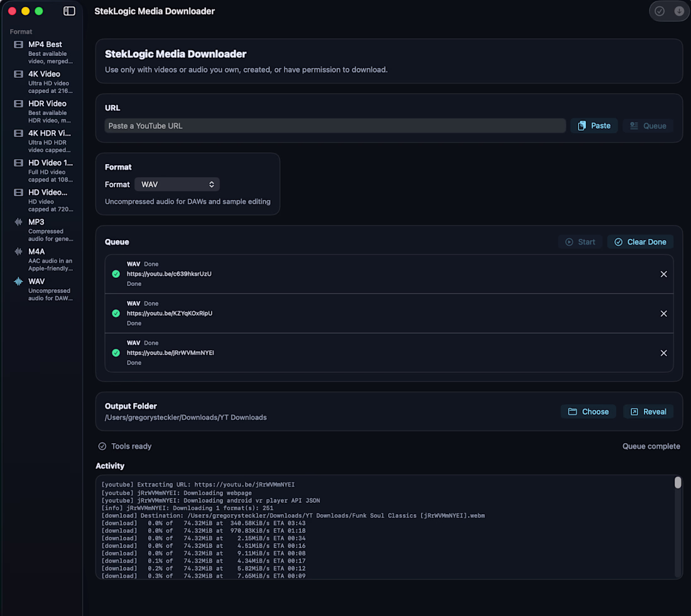The width and height of the screenshot is (691, 616).
Task: Select the 4K HDR Video film icon
Action: [x=18, y=133]
